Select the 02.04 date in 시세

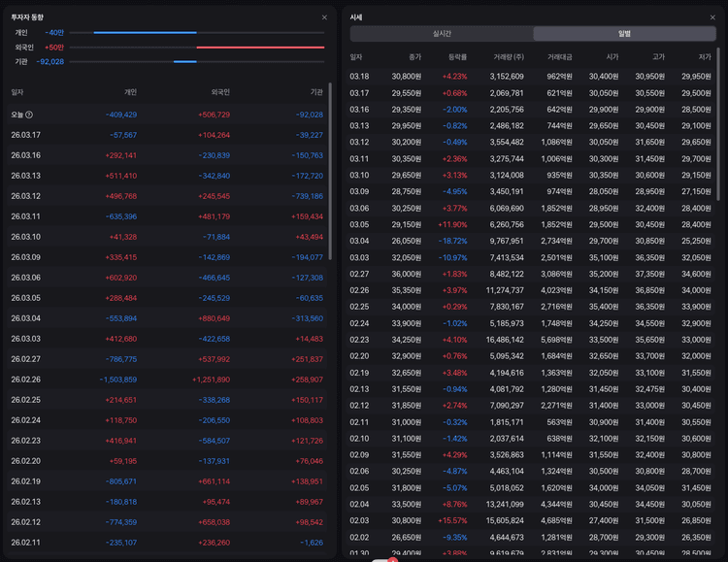359,505
